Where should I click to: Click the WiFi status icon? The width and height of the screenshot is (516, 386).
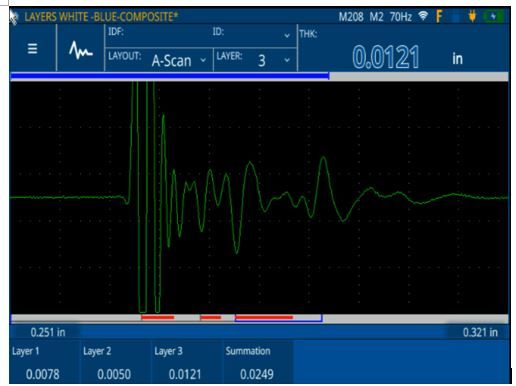[423, 15]
